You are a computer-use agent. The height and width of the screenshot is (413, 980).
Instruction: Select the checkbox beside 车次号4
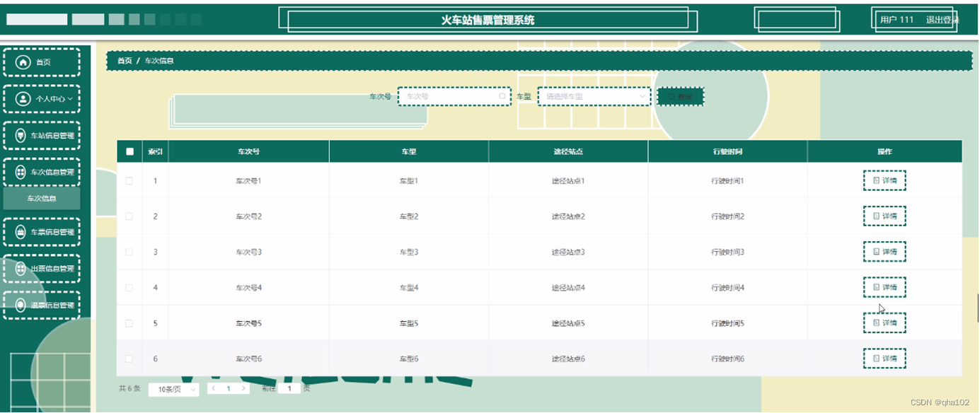[x=129, y=287]
